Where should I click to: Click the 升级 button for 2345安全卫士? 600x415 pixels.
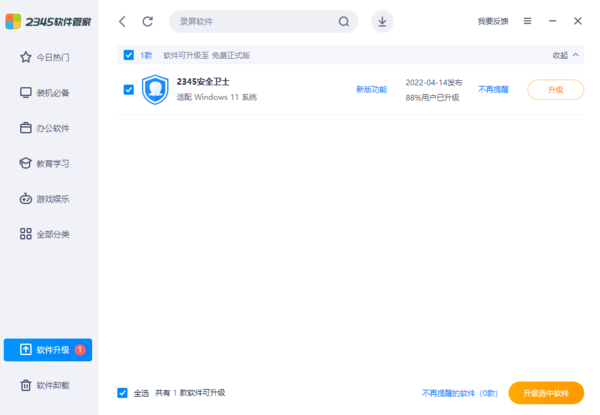[x=555, y=90]
